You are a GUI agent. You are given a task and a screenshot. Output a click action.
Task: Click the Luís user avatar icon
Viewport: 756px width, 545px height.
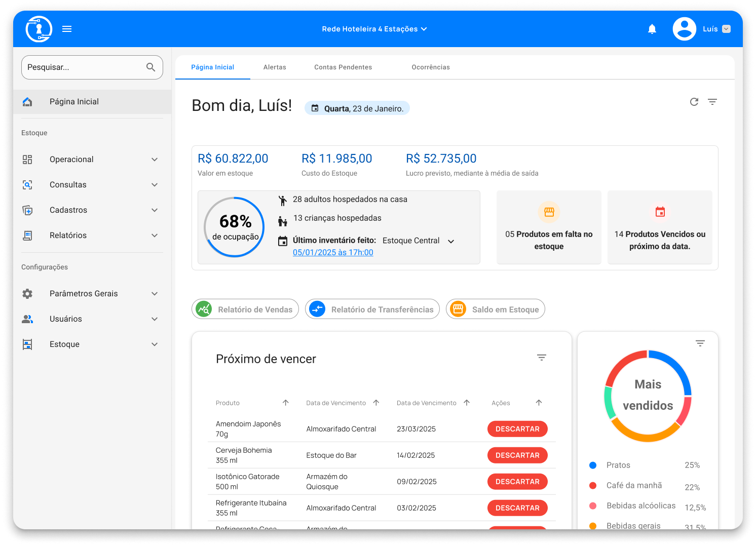[684, 29]
